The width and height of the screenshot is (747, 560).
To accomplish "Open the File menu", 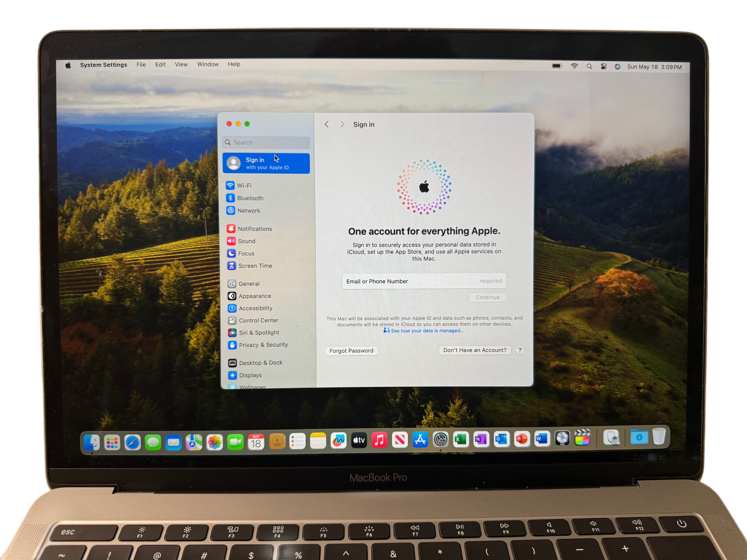I will coord(141,65).
